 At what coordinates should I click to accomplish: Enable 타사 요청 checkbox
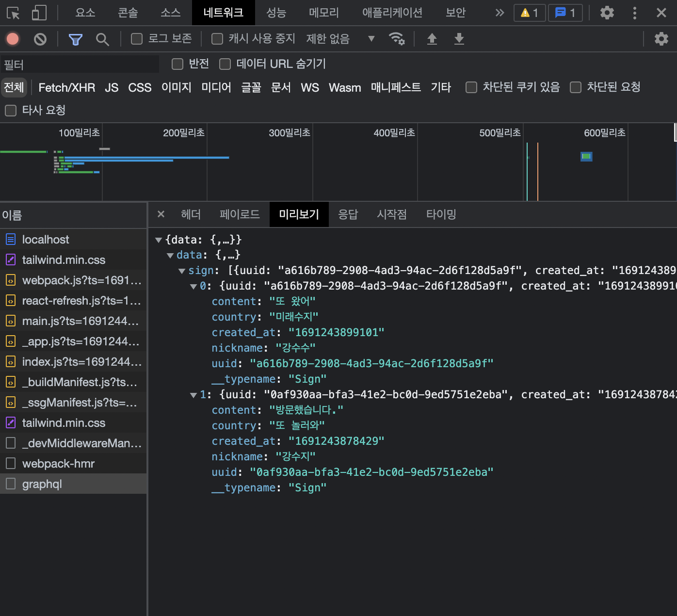point(11,111)
